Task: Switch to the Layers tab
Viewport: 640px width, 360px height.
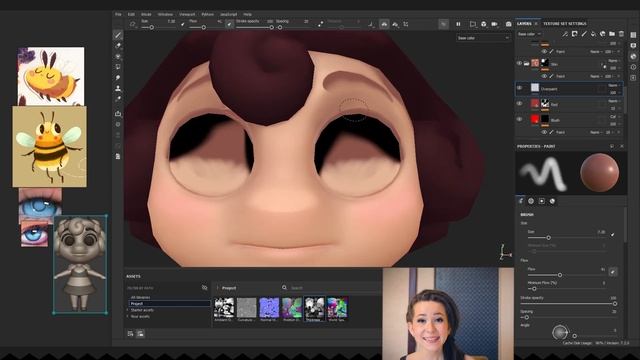Action: pos(524,24)
